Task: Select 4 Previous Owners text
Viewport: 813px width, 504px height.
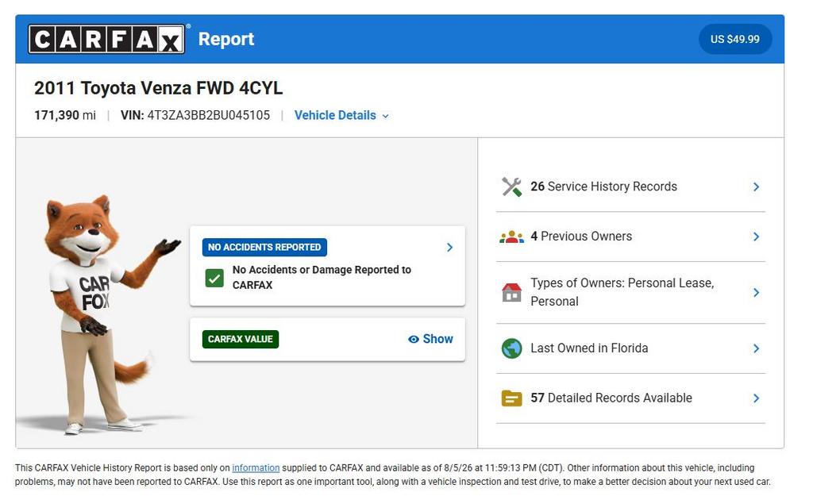Action: coord(581,237)
